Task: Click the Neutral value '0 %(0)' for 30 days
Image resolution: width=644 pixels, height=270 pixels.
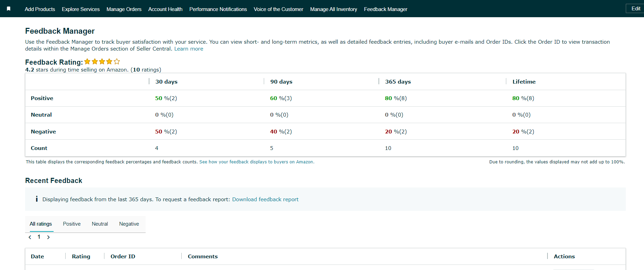Action: pos(165,115)
